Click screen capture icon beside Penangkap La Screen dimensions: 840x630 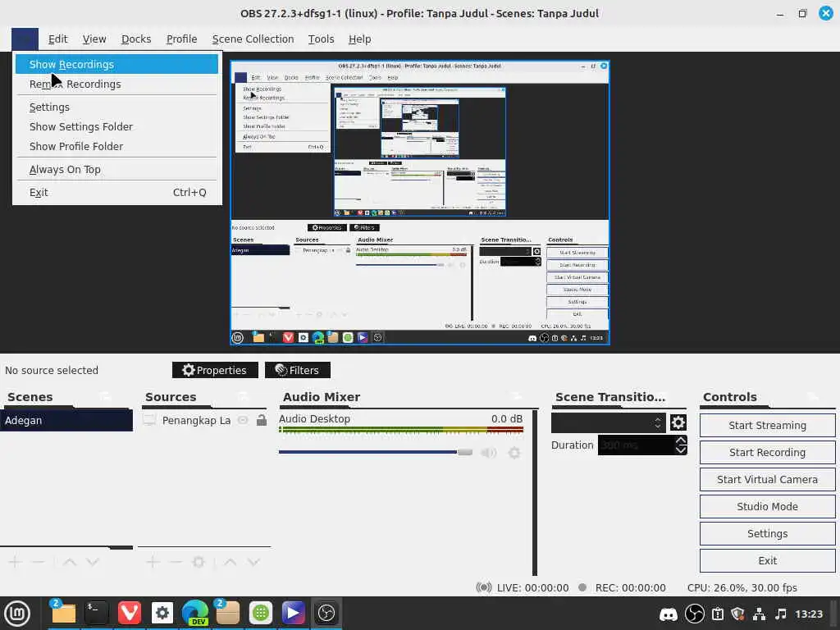pyautogui.click(x=149, y=421)
